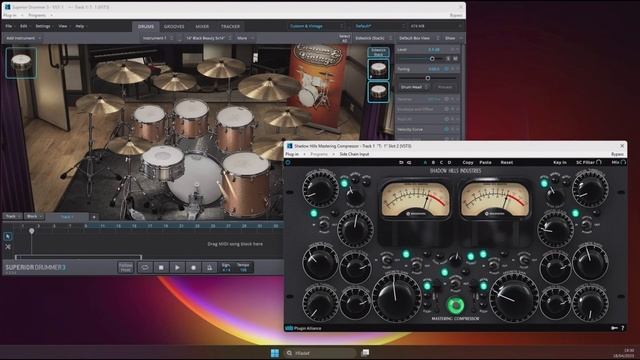The image size is (640, 360).
Task: Open the Default preset dropdown
Action: (380, 26)
